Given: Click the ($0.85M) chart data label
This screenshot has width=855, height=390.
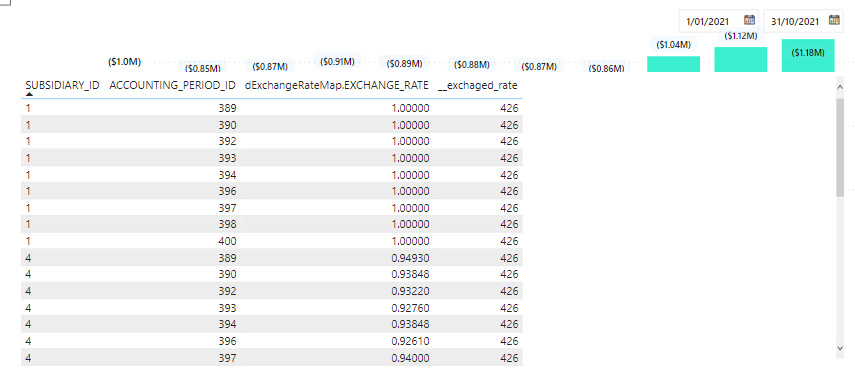Looking at the screenshot, I should (203, 68).
